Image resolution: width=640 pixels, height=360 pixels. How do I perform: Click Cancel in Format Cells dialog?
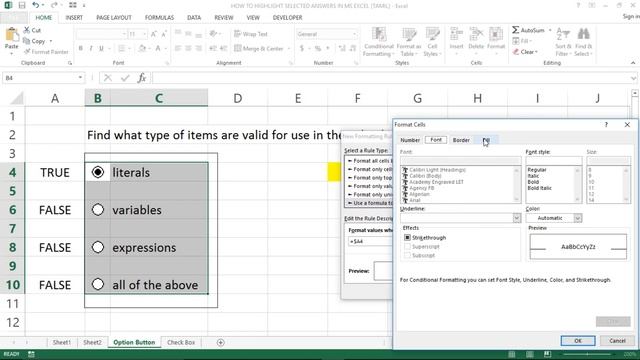tap(617, 340)
